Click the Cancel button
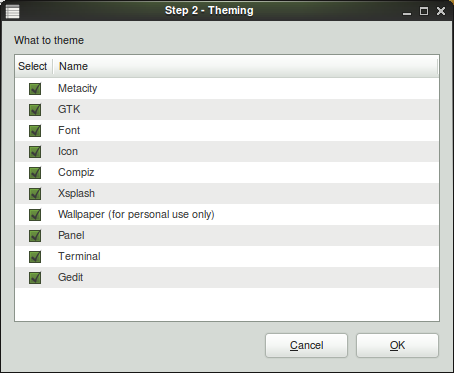The height and width of the screenshot is (373, 454). (x=306, y=345)
